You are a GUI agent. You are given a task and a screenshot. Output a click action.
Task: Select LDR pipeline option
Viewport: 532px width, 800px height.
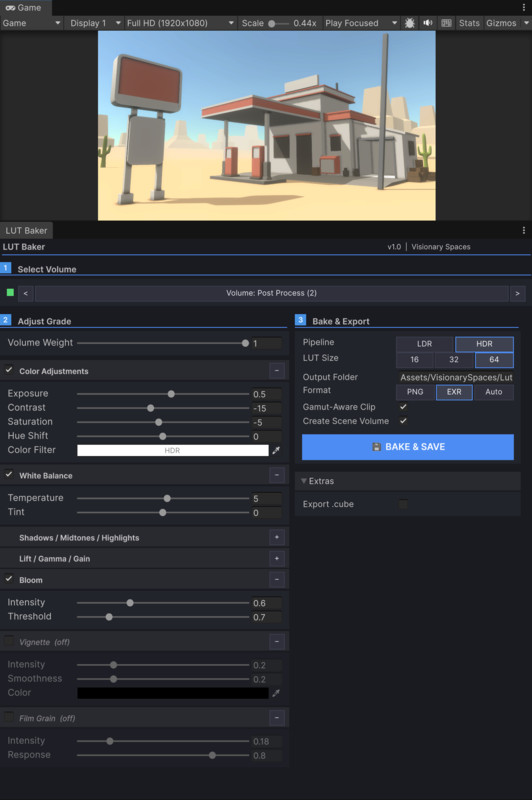424,344
